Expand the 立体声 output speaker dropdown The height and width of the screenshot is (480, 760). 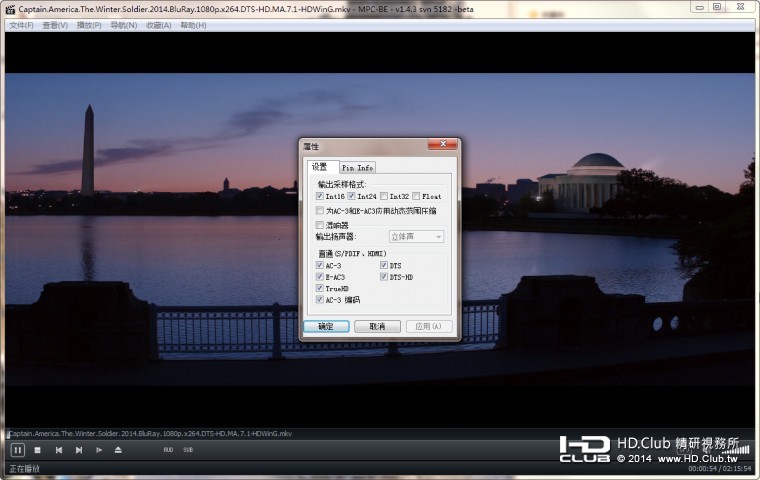pos(416,237)
